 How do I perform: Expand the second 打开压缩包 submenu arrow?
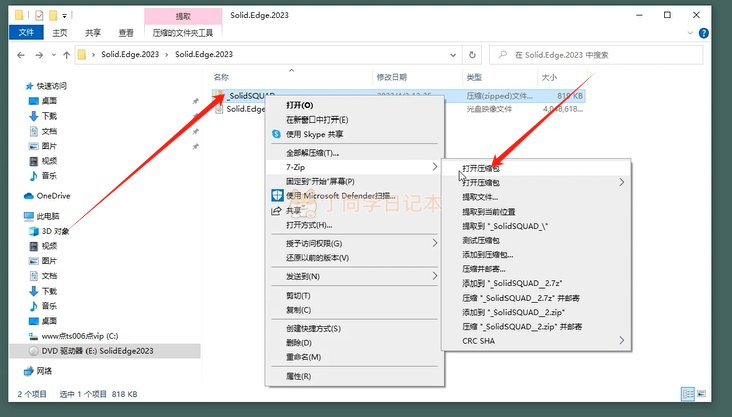(x=621, y=183)
